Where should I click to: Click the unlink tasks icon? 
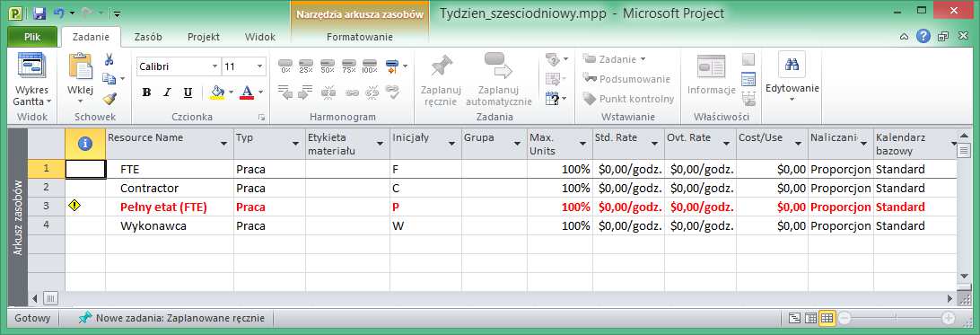(372, 93)
